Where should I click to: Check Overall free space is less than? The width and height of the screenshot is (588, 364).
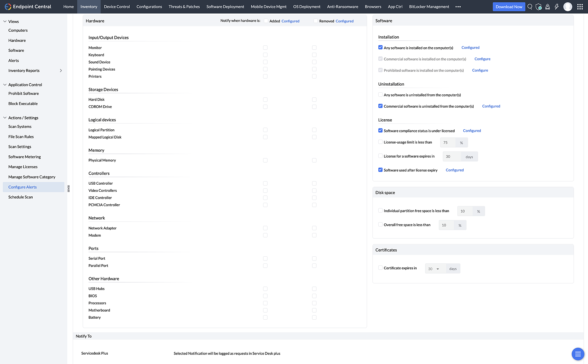[380, 225]
